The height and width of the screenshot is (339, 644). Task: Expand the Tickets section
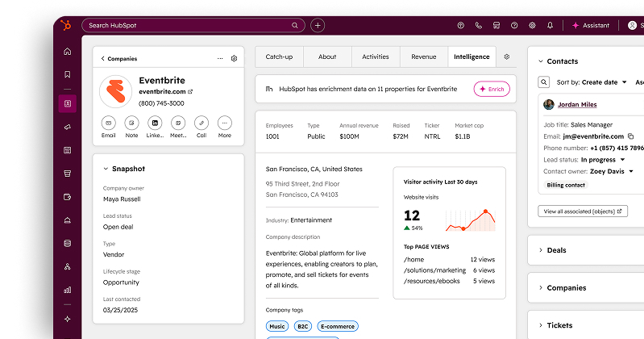(541, 325)
